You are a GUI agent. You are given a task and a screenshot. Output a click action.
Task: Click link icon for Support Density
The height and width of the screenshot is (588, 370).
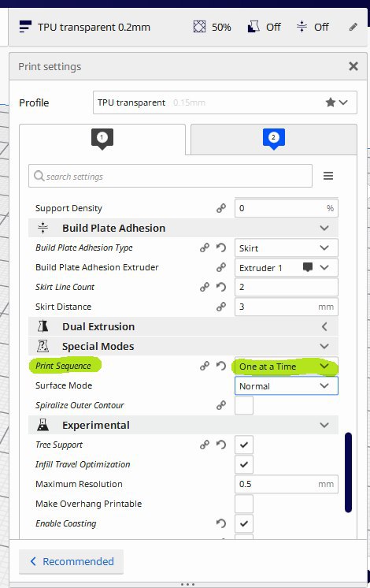tap(221, 208)
